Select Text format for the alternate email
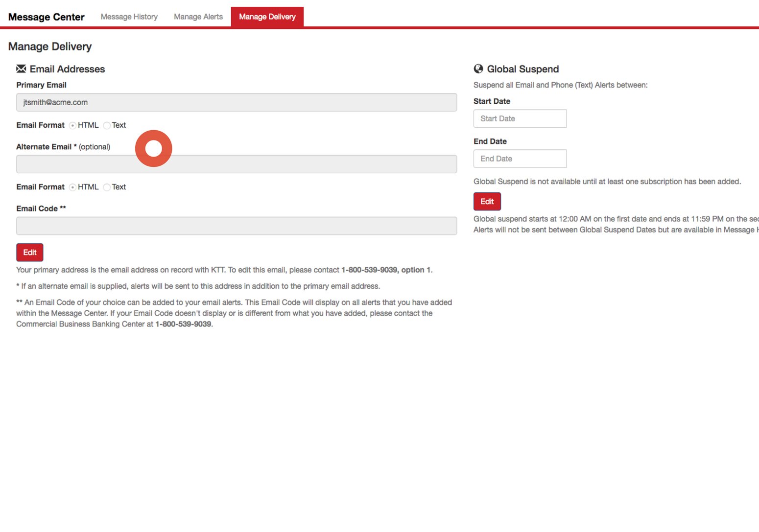The width and height of the screenshot is (759, 532). (x=107, y=187)
